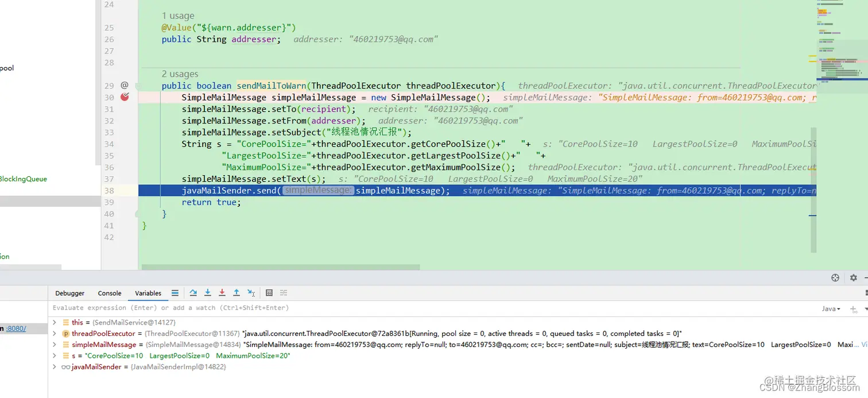Click {SendMailService@14127} value in Variables
This screenshot has height=398, width=868.
[x=134, y=323]
